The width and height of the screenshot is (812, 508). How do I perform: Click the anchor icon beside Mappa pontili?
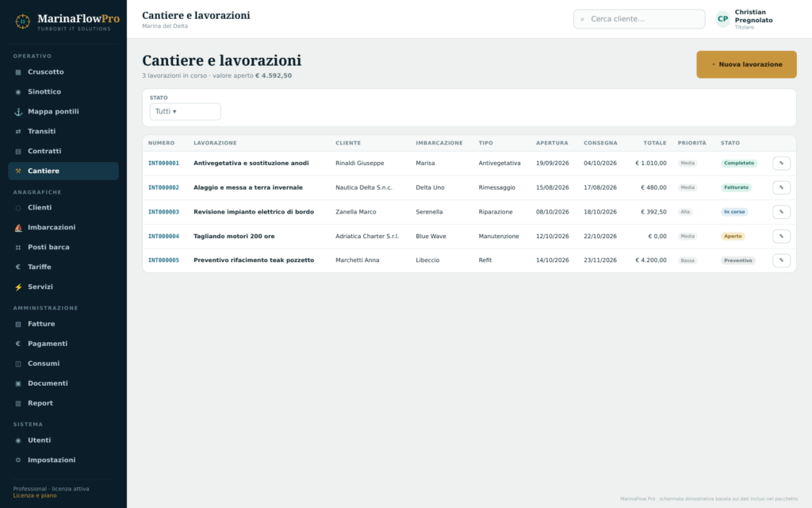click(x=18, y=111)
